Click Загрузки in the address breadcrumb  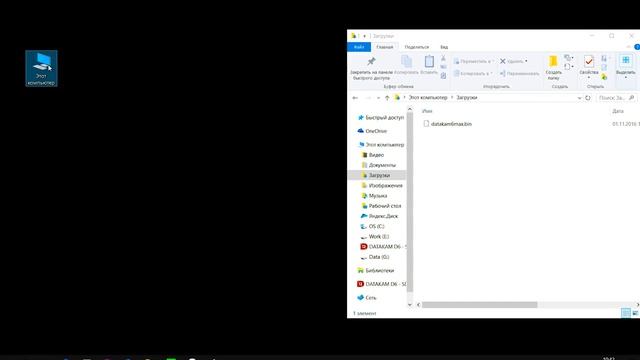[467, 98]
